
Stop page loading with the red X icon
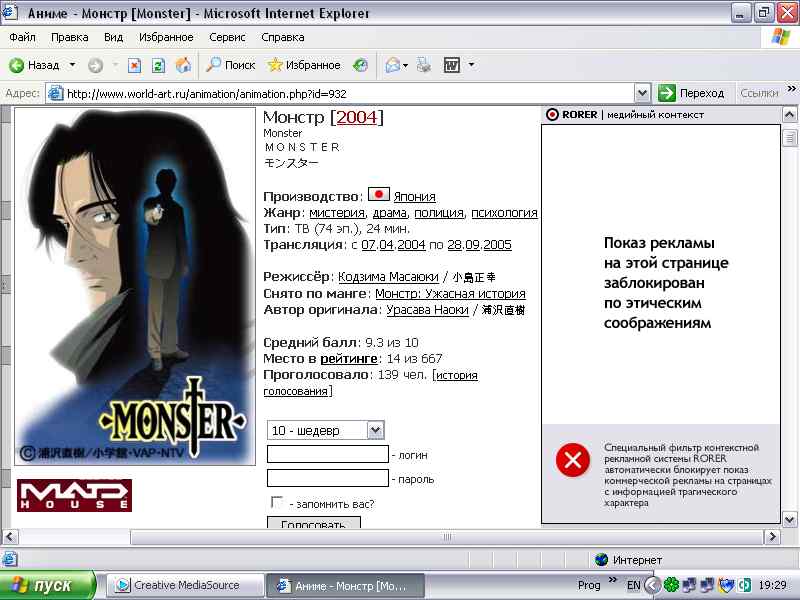(x=134, y=65)
